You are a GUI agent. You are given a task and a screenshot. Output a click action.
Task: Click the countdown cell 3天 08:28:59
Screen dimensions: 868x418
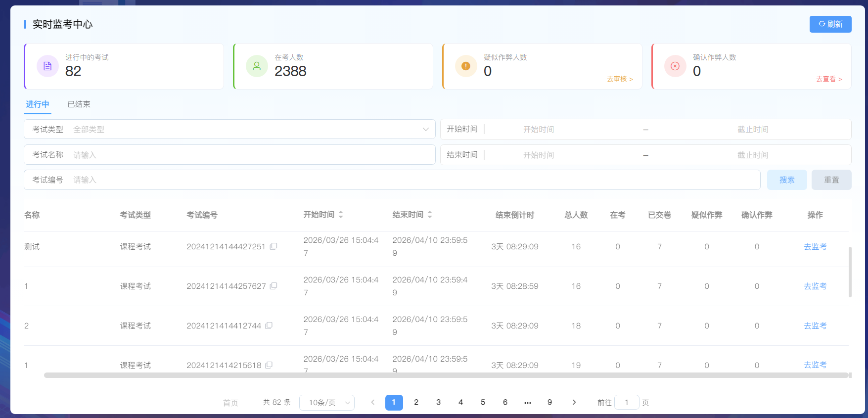coord(515,286)
